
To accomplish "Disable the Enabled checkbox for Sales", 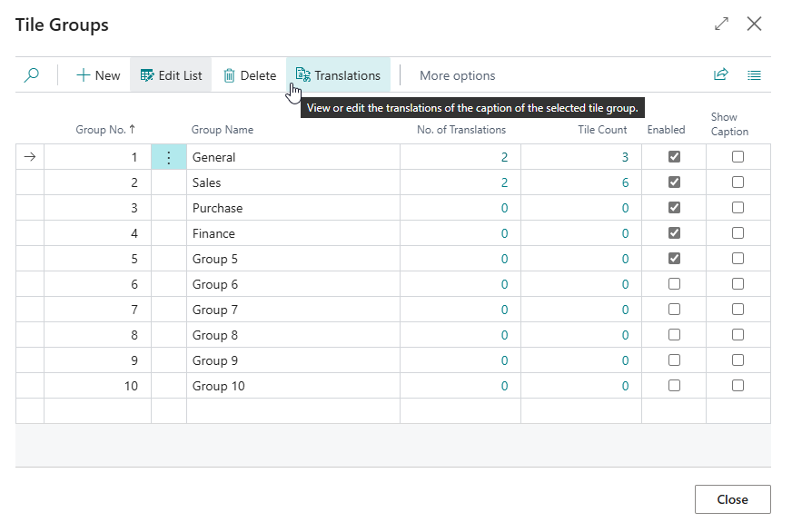I will pyautogui.click(x=674, y=182).
